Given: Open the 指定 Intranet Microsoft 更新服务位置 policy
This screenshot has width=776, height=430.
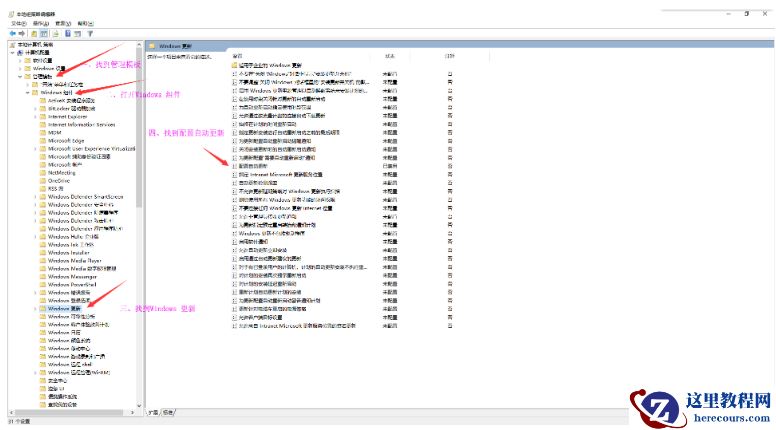Looking at the screenshot, I should (278, 175).
